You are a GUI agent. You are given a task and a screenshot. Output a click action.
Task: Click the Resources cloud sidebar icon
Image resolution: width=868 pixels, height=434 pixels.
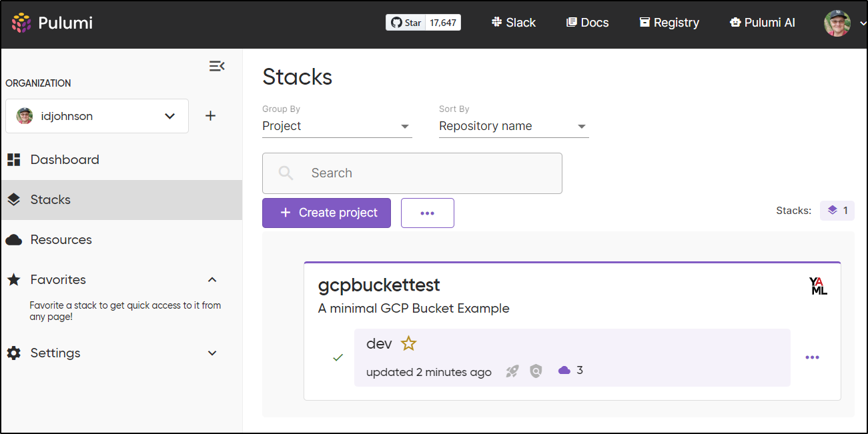(13, 240)
